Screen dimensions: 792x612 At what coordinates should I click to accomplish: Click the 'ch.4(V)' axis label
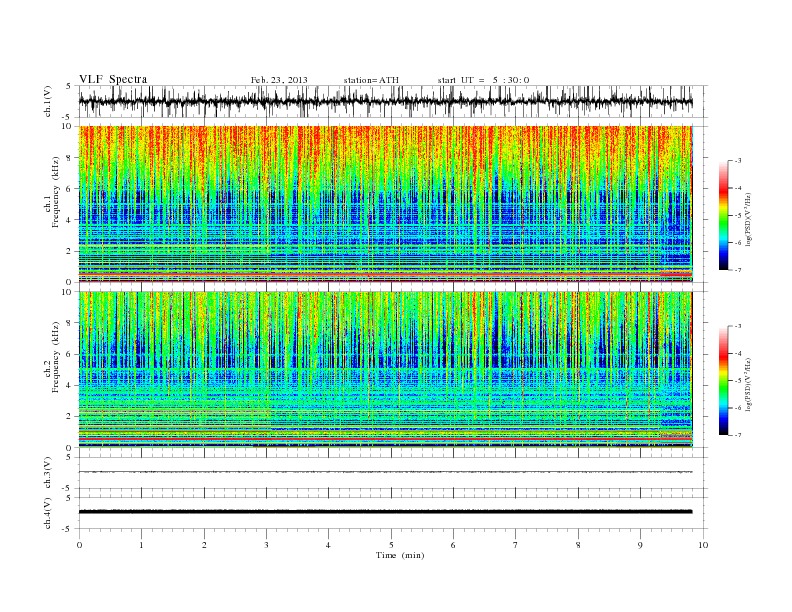tap(48, 513)
